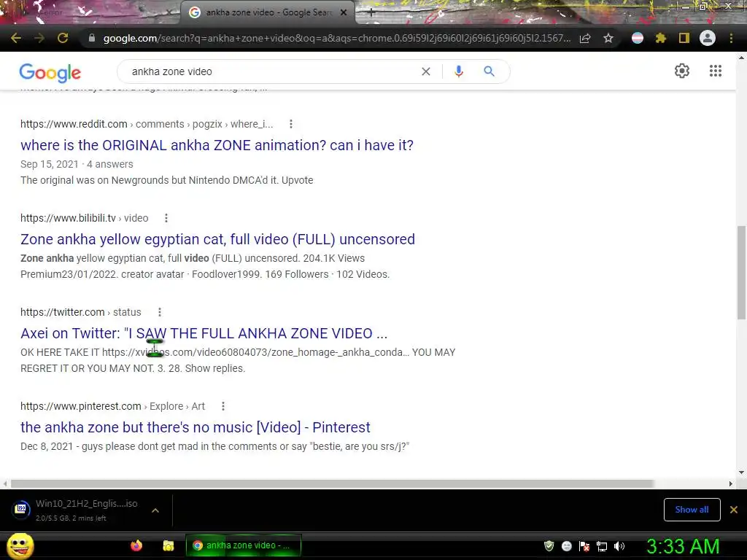This screenshot has width=747, height=560.
Task: Open more options for pinterest result
Action: [x=223, y=406]
